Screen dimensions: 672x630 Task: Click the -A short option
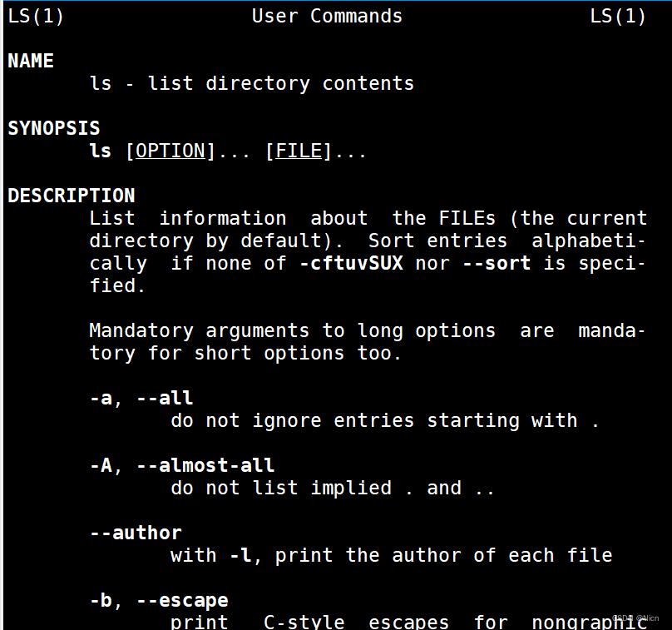[101, 465]
